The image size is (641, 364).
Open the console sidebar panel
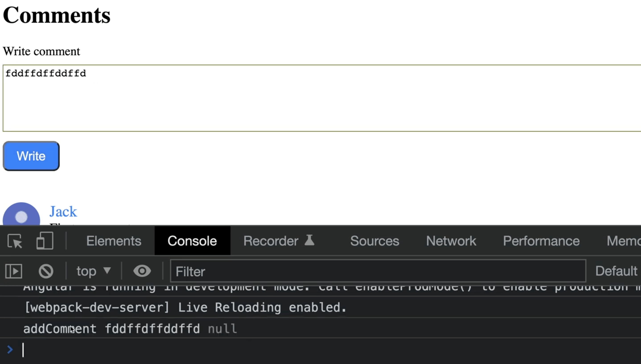tap(14, 271)
